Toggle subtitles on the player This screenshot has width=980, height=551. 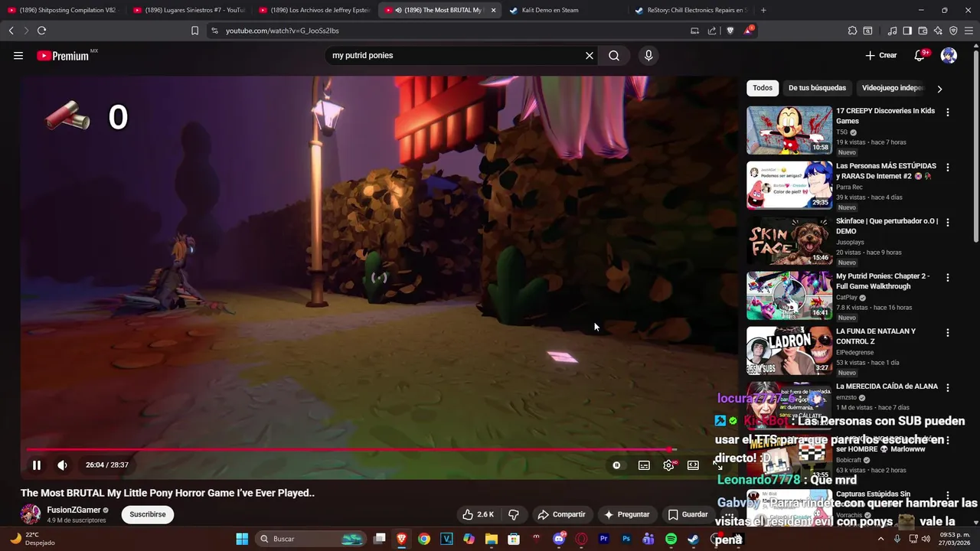point(644,465)
